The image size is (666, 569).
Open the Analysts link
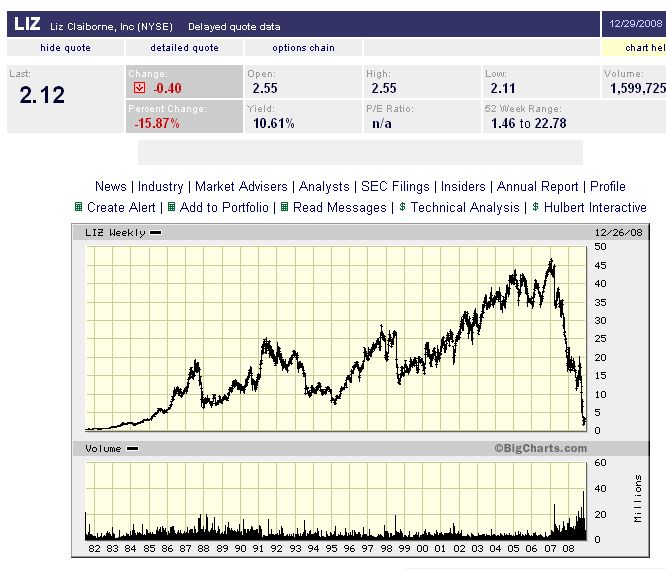pos(324,186)
